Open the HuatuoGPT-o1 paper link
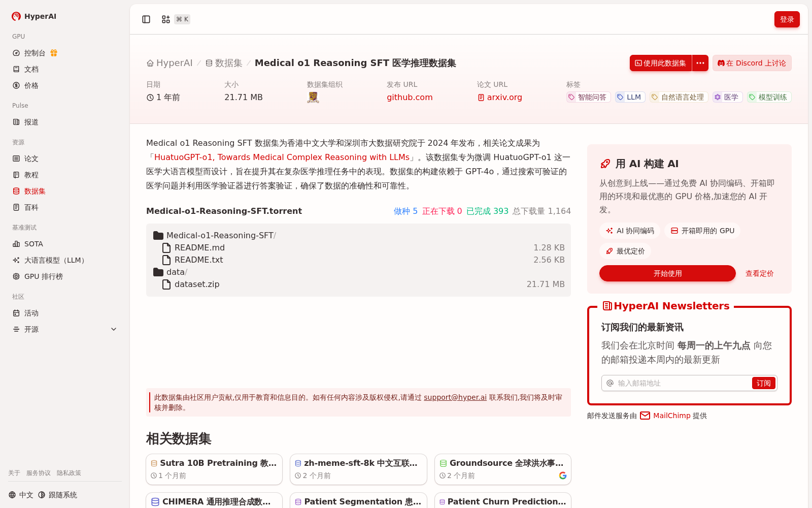This screenshot has width=812, height=508. (x=282, y=157)
